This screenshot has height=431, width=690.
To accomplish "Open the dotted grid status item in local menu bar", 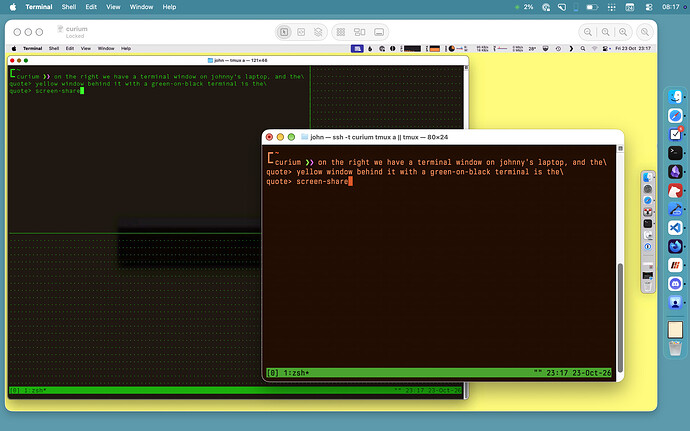I will pyautogui.click(x=611, y=7).
